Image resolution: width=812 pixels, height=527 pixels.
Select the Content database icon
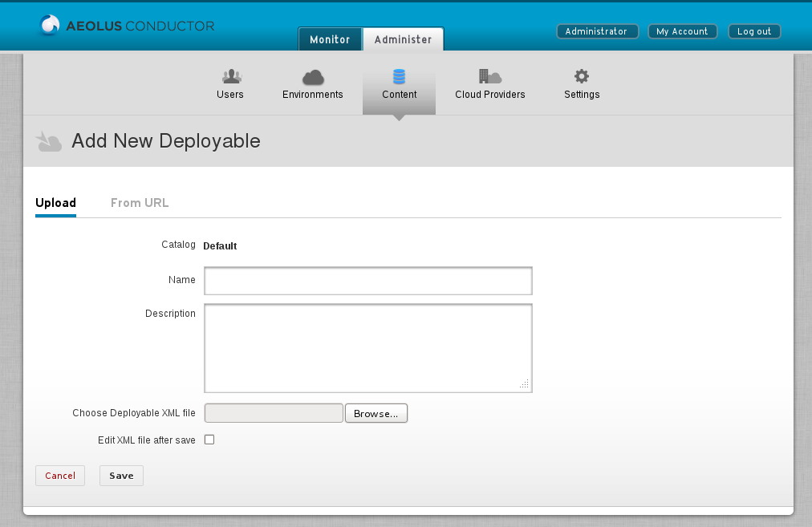[399, 77]
